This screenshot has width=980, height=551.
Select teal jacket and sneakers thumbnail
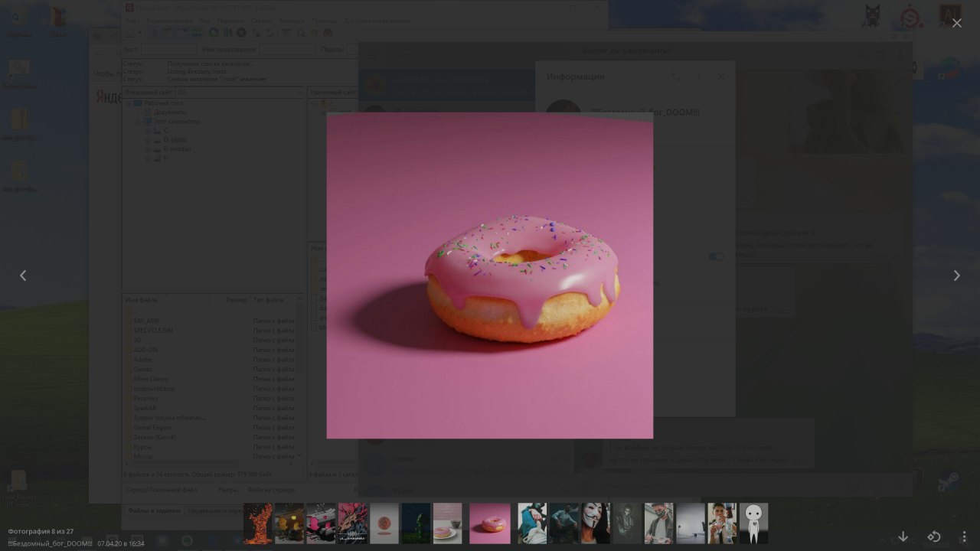click(532, 523)
